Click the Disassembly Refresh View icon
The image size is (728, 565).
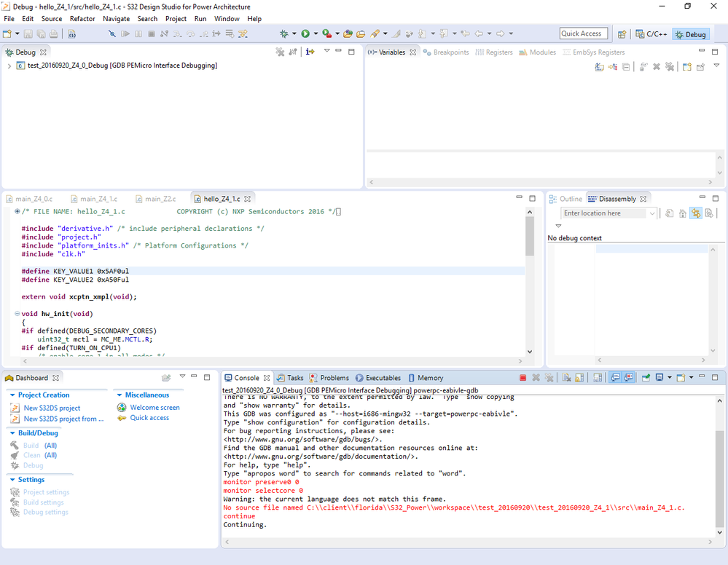coord(670,213)
